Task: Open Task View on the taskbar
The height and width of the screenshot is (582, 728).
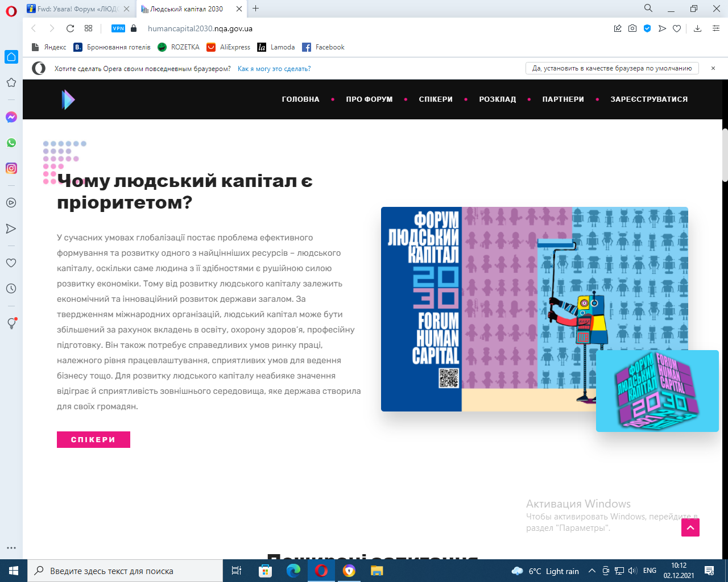Action: pyautogui.click(x=237, y=571)
